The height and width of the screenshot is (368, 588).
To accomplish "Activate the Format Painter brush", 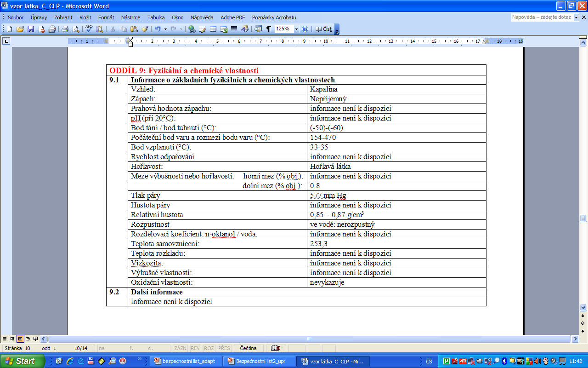I will pos(145,29).
